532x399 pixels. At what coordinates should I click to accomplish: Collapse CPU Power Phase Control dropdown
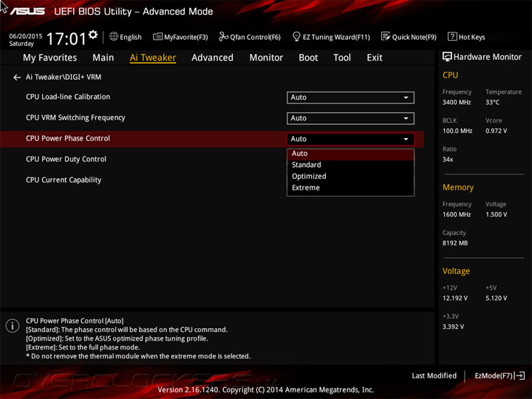tap(350, 139)
